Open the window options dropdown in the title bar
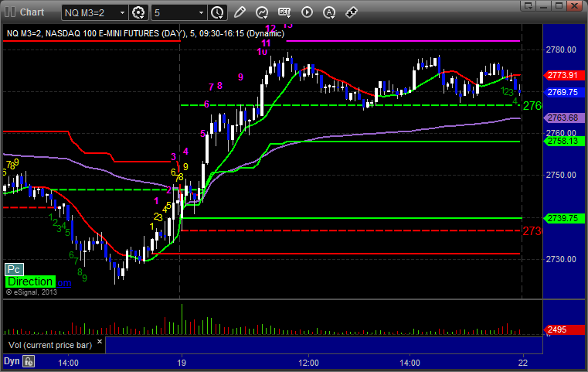The image size is (588, 372). (x=529, y=5)
